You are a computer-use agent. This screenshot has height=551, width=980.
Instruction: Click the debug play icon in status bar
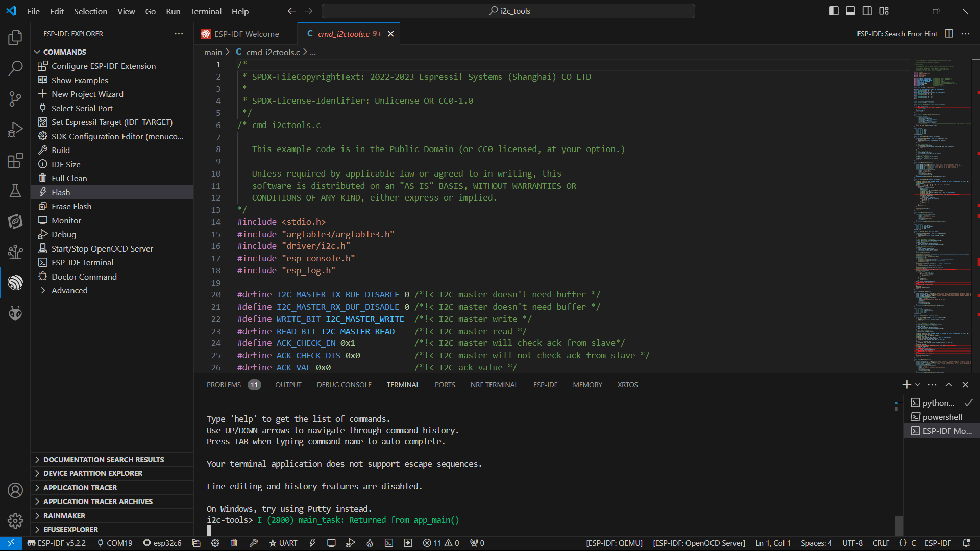[351, 543]
